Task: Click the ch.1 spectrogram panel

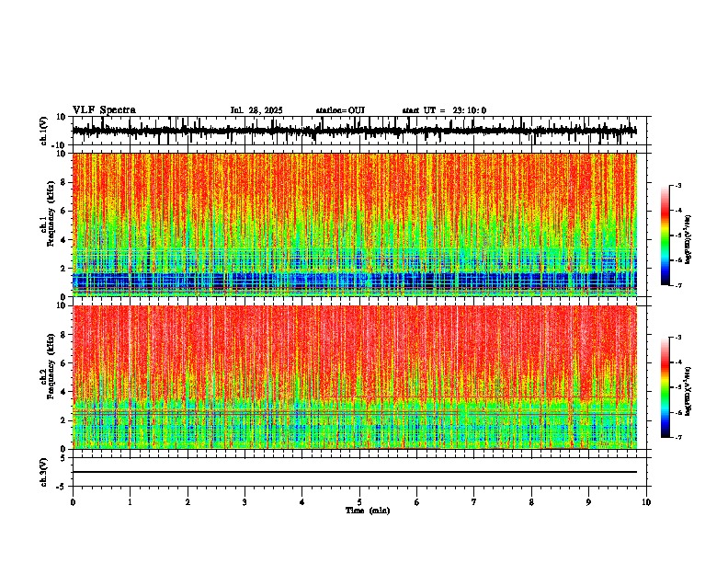Action: coord(355,224)
